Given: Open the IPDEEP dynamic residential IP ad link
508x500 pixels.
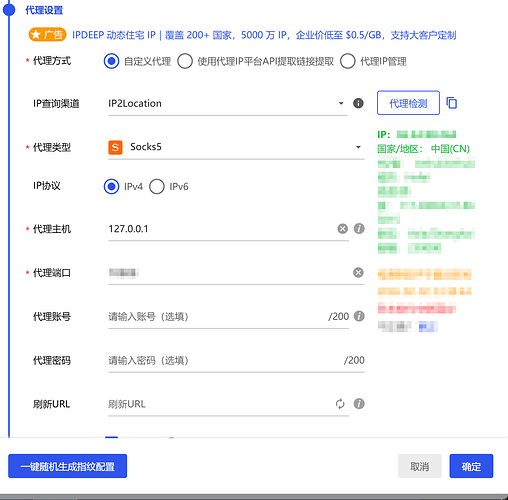Looking at the screenshot, I should 264,35.
